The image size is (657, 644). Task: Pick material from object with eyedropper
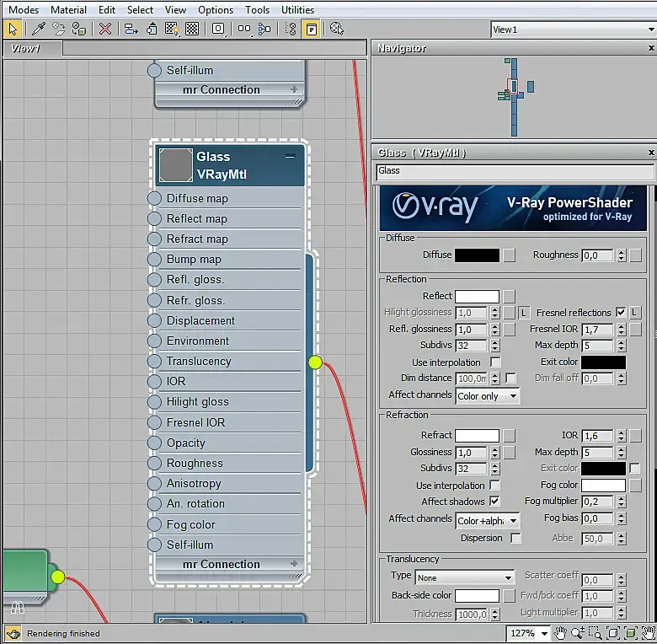(x=39, y=29)
